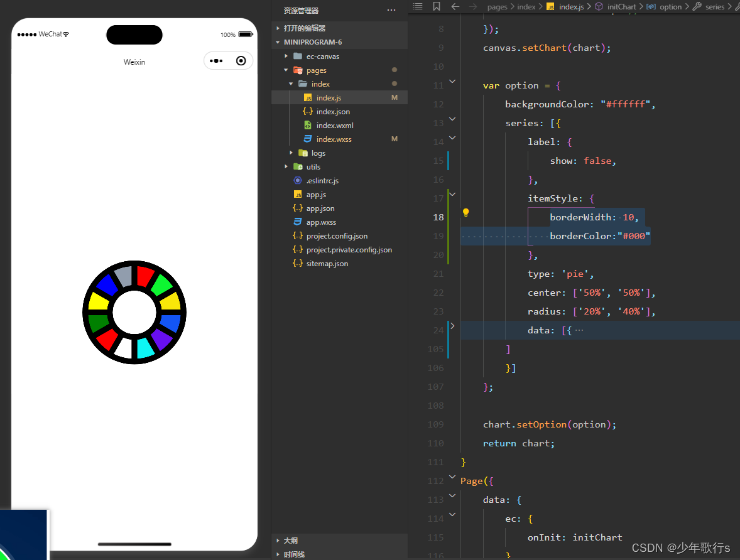Toggle the bookmark icon in editor toolbar

(437, 7)
